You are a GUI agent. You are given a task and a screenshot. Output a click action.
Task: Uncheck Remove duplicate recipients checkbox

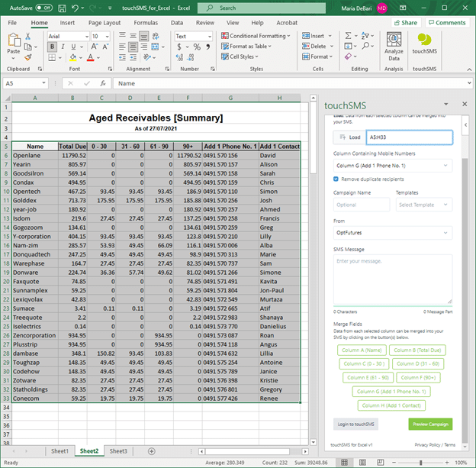click(x=336, y=179)
